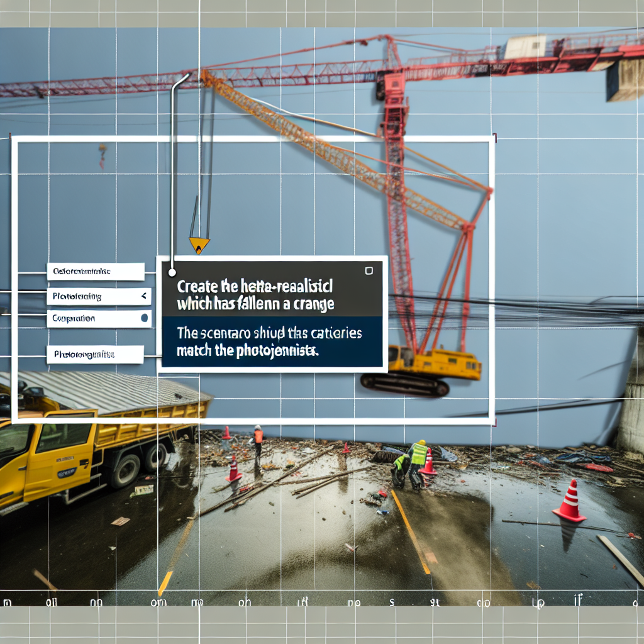Click the 'om' marker on the bottom ruler
Viewport: 644px width, 644px height.
point(157,602)
